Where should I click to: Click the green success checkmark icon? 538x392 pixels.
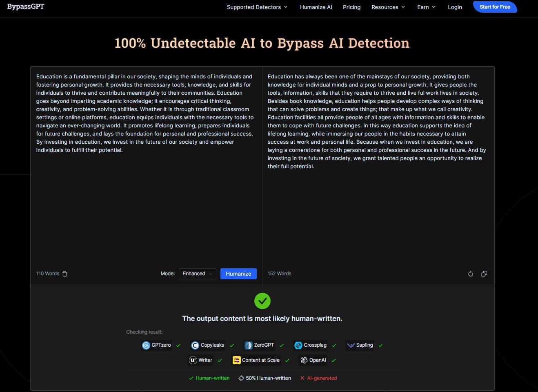pyautogui.click(x=262, y=301)
